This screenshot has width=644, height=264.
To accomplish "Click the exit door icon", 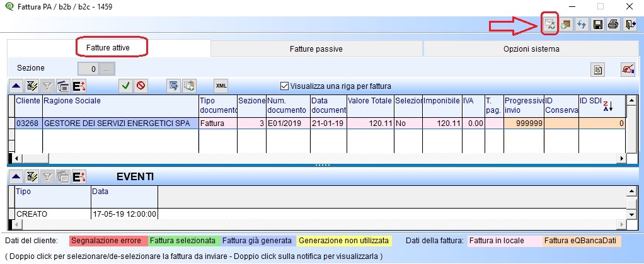I will (x=630, y=25).
